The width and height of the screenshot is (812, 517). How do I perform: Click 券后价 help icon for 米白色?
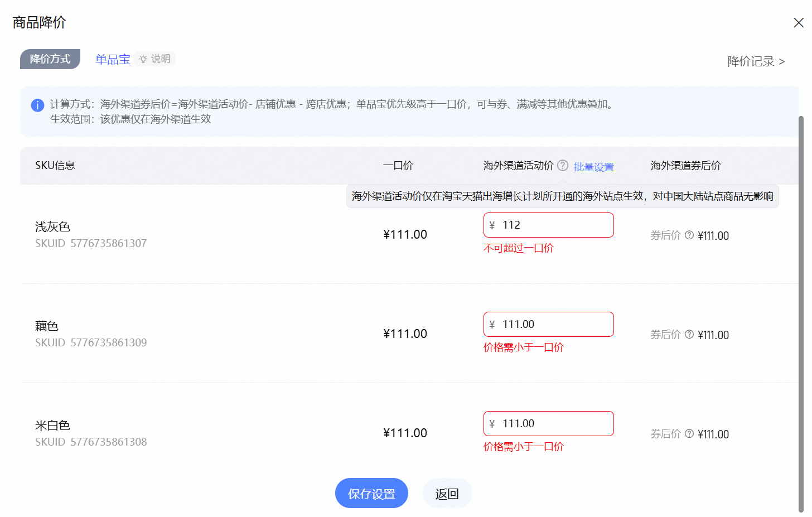689,434
